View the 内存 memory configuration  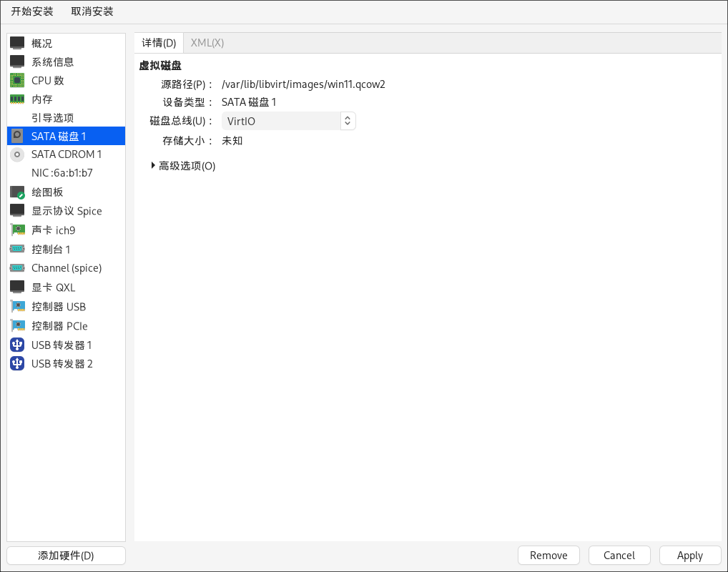coord(43,99)
